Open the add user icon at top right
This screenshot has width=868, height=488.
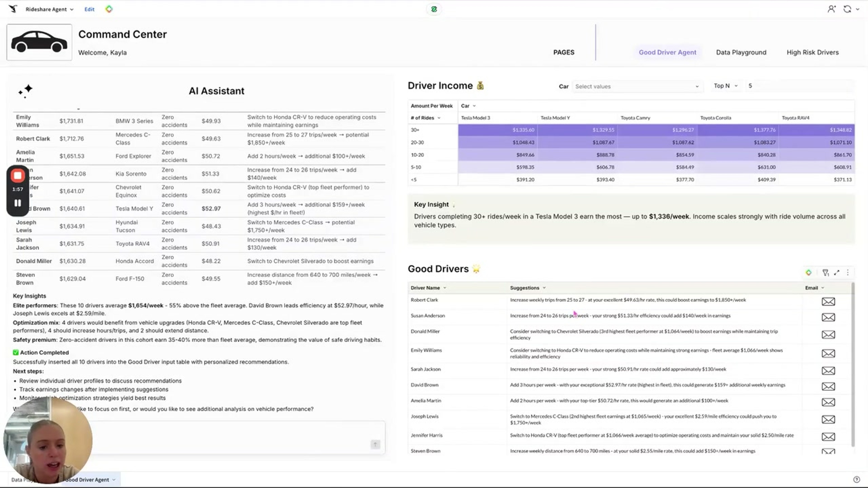click(x=831, y=9)
